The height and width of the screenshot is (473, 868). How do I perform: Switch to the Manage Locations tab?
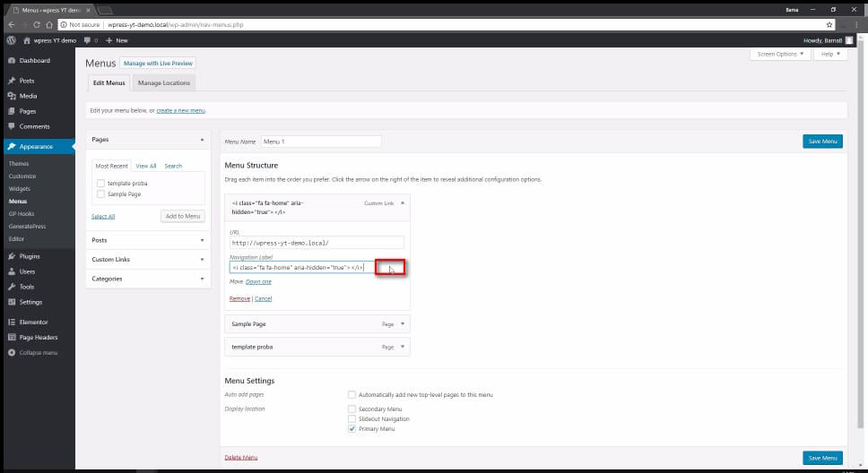[164, 83]
